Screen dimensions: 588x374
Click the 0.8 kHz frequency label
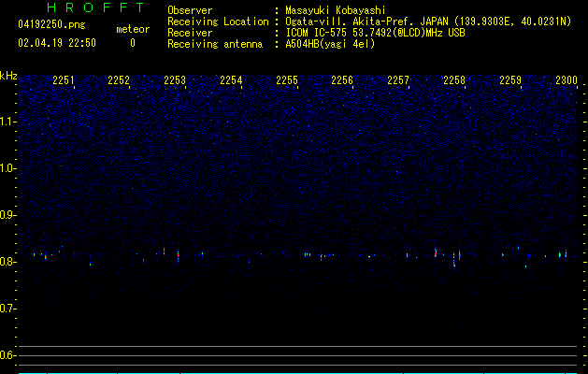[x=8, y=262]
